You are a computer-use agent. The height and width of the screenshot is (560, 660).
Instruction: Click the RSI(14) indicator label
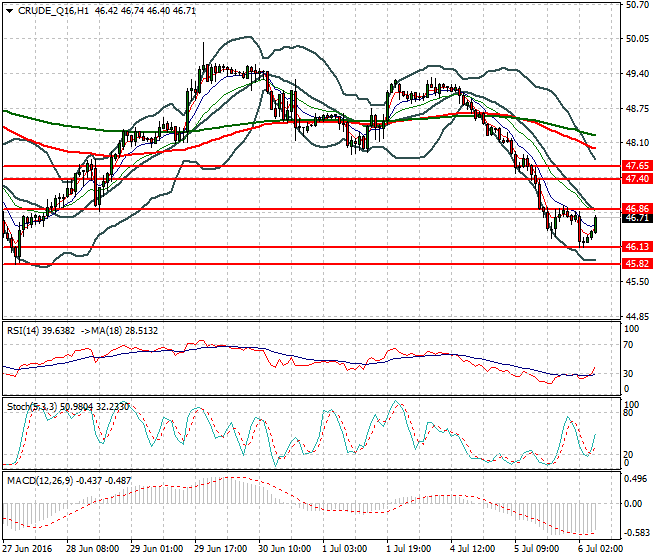pyautogui.click(x=28, y=329)
